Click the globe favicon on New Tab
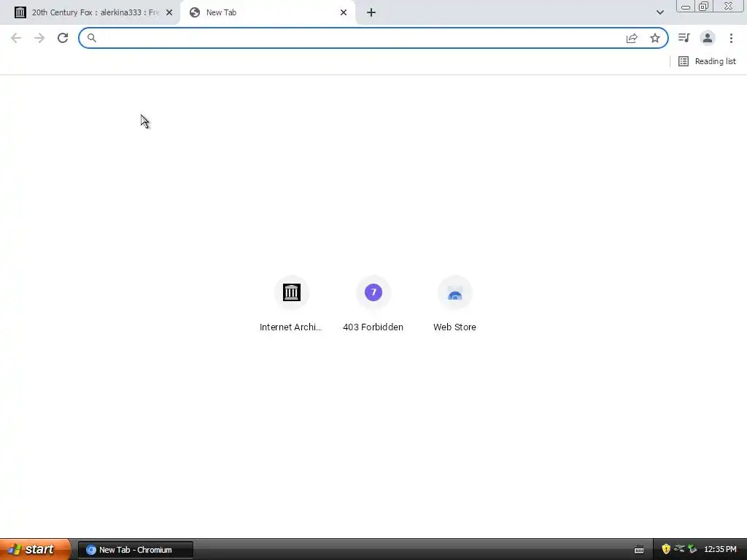 194,13
